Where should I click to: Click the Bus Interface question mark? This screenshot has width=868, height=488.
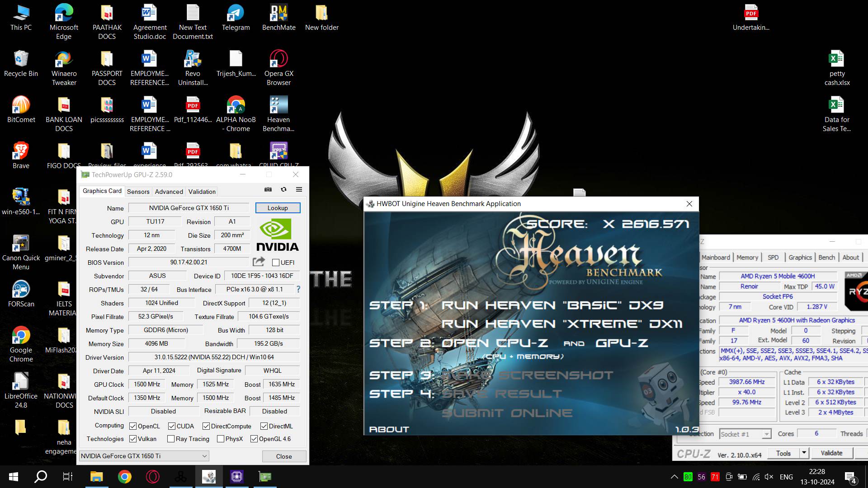point(298,289)
